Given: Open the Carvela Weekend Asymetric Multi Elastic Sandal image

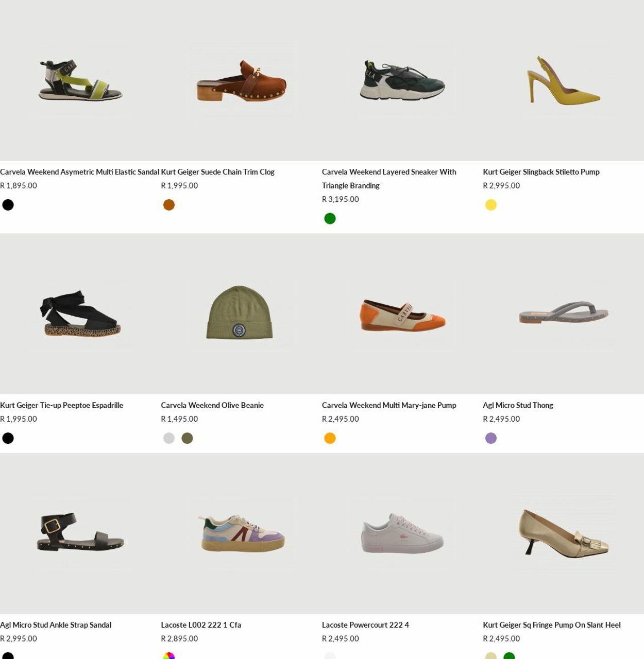Looking at the screenshot, I should 80,80.
